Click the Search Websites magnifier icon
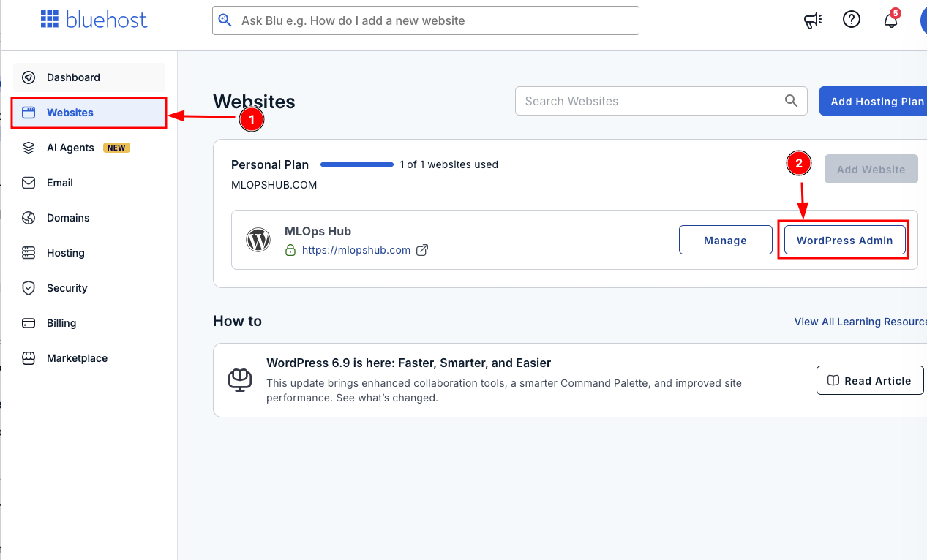Screen dimensions: 927x560 tap(791, 101)
